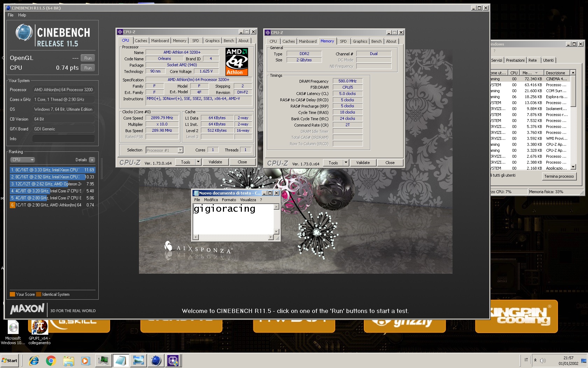Click Termina processo in Task Manager

pyautogui.click(x=559, y=176)
